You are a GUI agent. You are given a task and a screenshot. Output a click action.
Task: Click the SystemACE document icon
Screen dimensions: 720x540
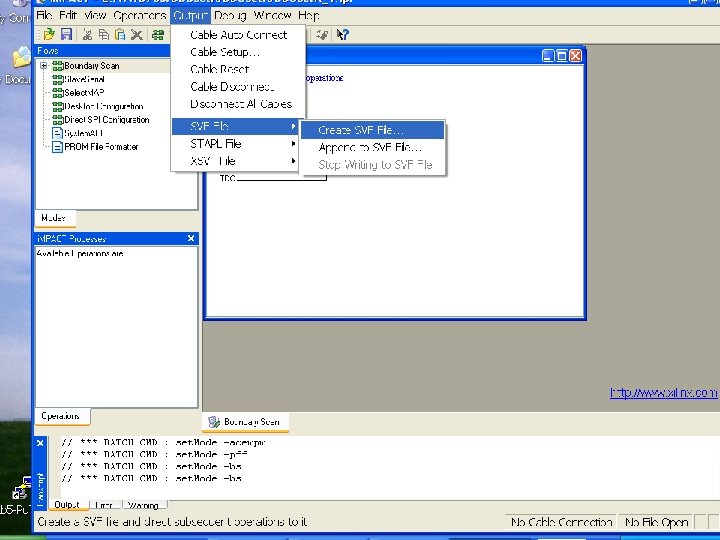pos(57,134)
